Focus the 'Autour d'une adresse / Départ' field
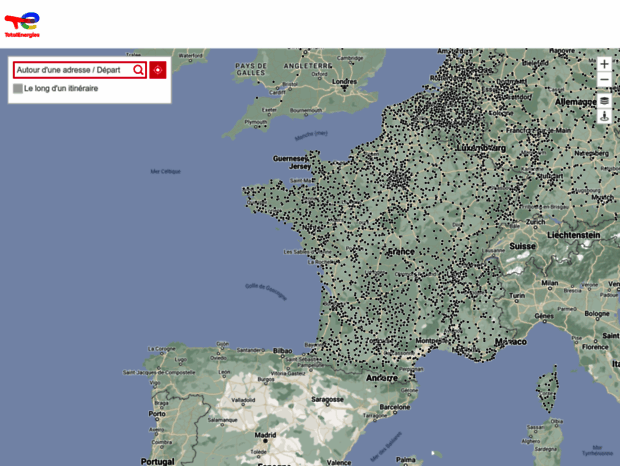This screenshot has height=466, width=620. [x=72, y=70]
